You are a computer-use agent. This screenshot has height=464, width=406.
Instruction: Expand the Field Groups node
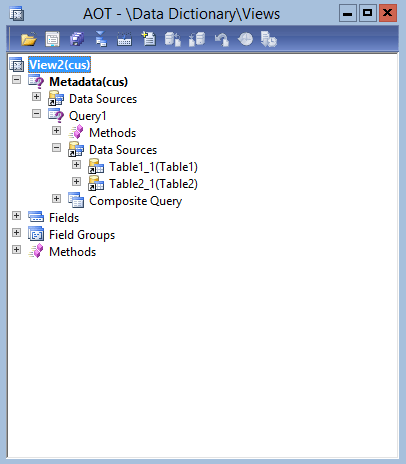point(16,233)
